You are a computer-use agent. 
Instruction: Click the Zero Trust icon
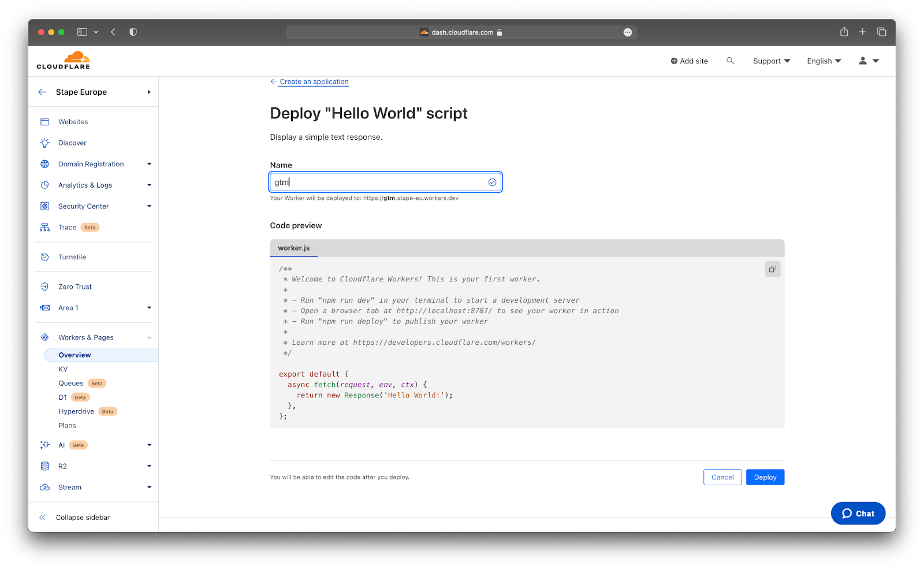coord(44,287)
